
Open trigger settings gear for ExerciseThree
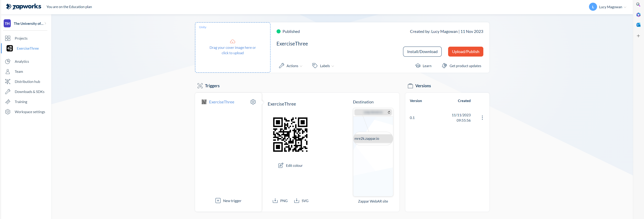tap(253, 102)
